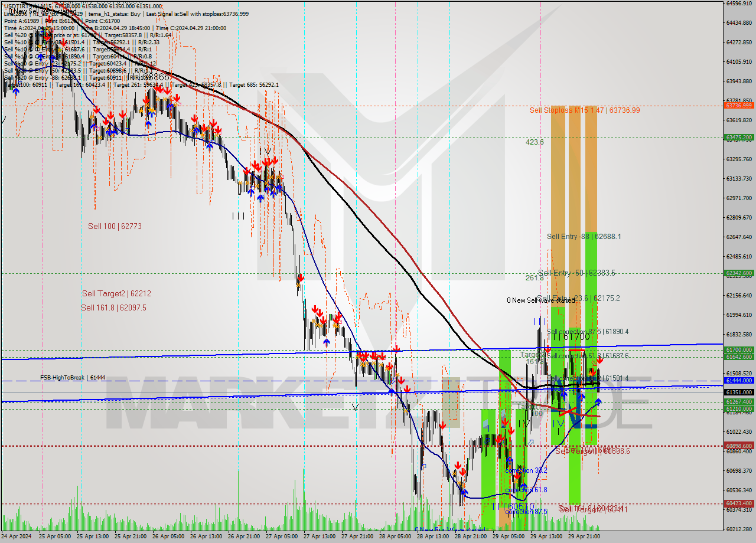Click the '28 Apr 21:00' time axis label
Viewport: 756px width, 543px height.
[471, 537]
